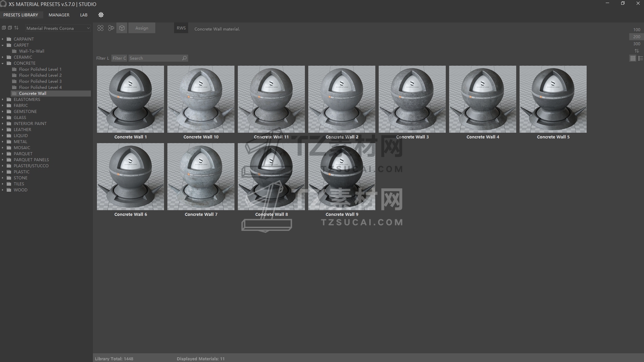The height and width of the screenshot is (362, 644).
Task: Click the four circles toolbar icon
Action: pyautogui.click(x=100, y=28)
